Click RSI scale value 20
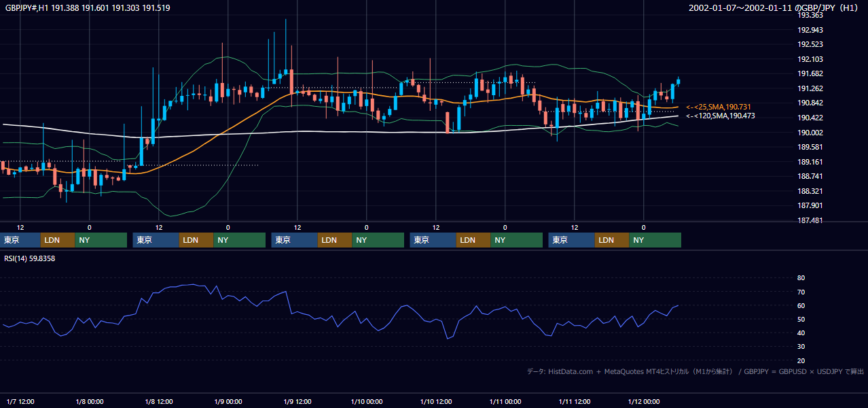This screenshot has width=868, height=408. pos(801,360)
